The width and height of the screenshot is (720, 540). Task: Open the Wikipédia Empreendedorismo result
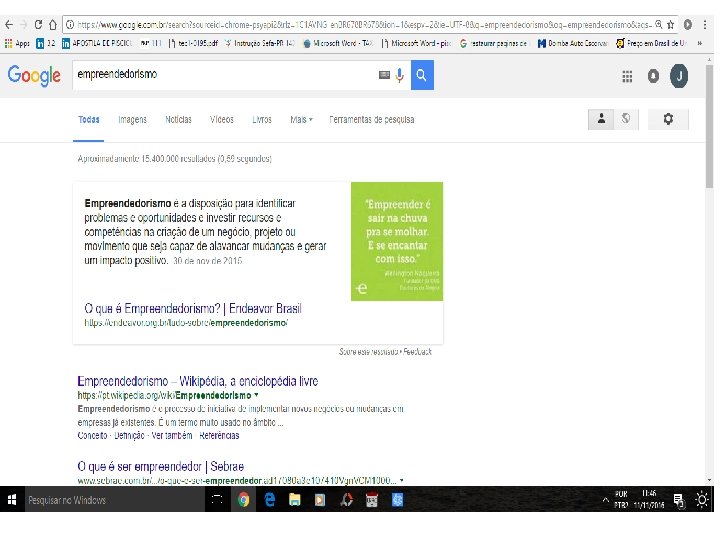[197, 381]
